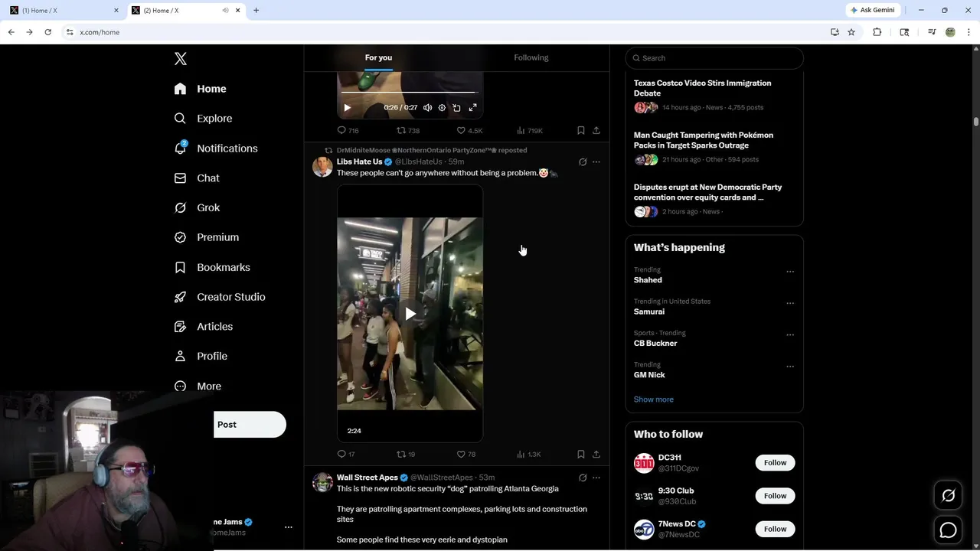Reply to Libs Hate Us post with 17 replies
The height and width of the screenshot is (551, 980).
tap(346, 455)
